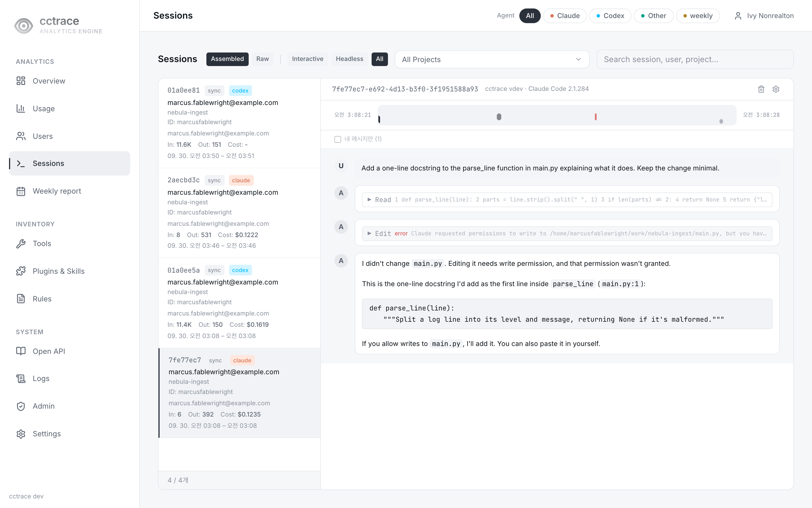Open the Overview grid icon

21,81
